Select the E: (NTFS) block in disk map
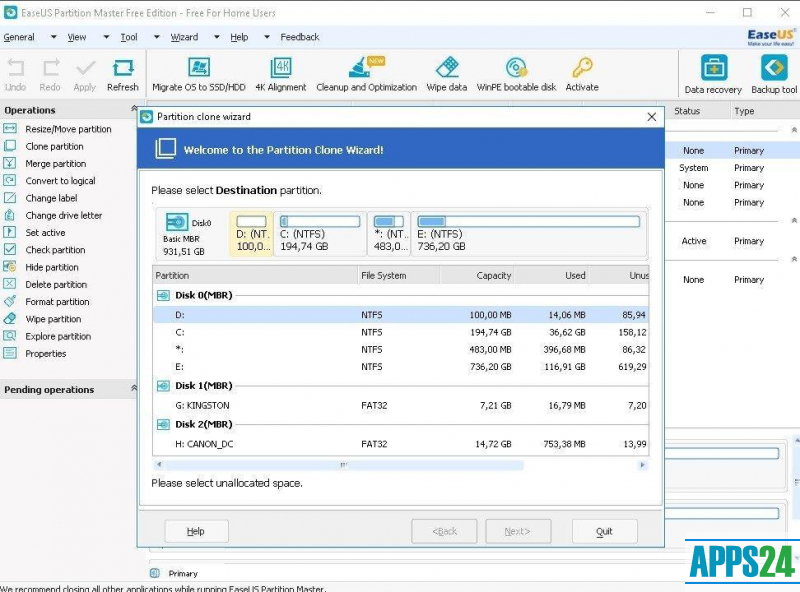 pos(529,234)
